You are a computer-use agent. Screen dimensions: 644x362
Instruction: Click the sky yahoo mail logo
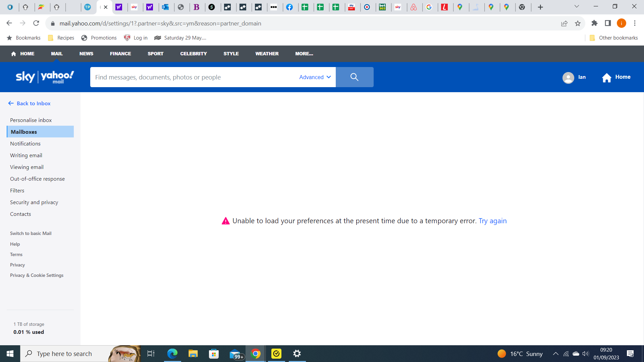45,77
